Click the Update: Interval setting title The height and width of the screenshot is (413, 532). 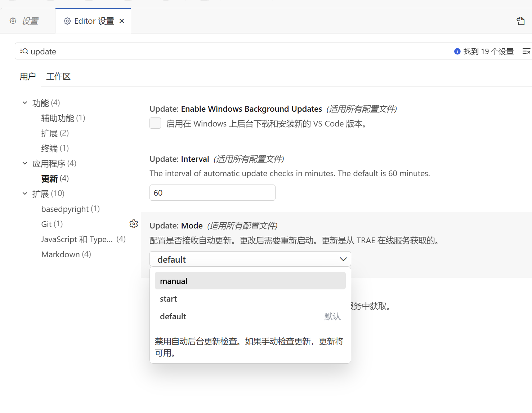(x=179, y=159)
